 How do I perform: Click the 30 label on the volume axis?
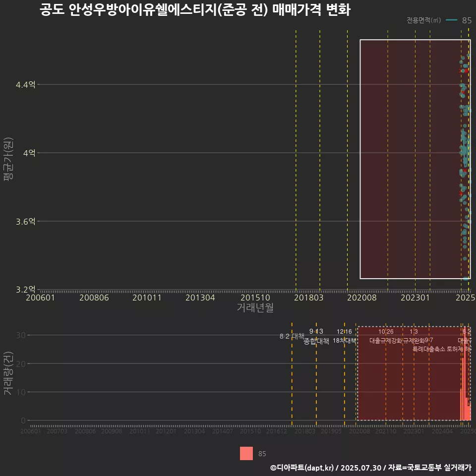21,335
